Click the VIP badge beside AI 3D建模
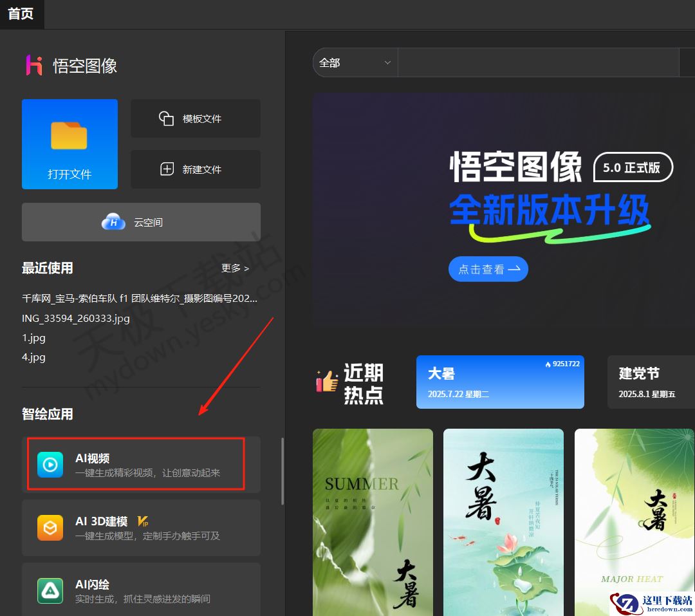 143,521
